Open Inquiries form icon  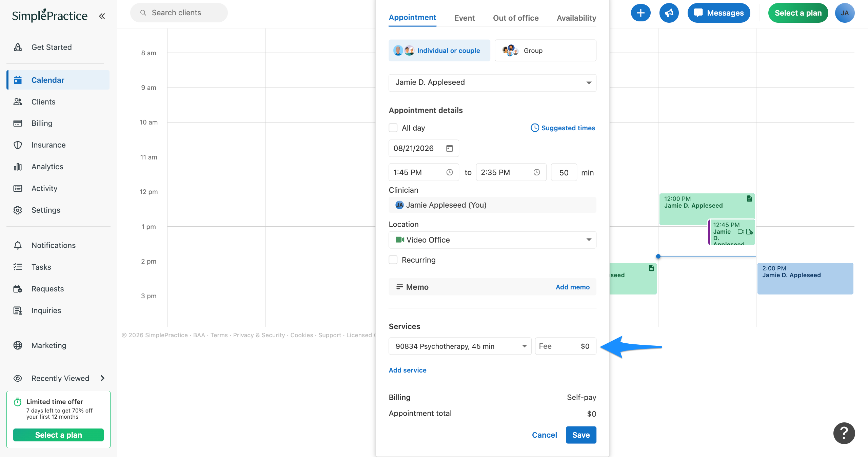pyautogui.click(x=18, y=310)
